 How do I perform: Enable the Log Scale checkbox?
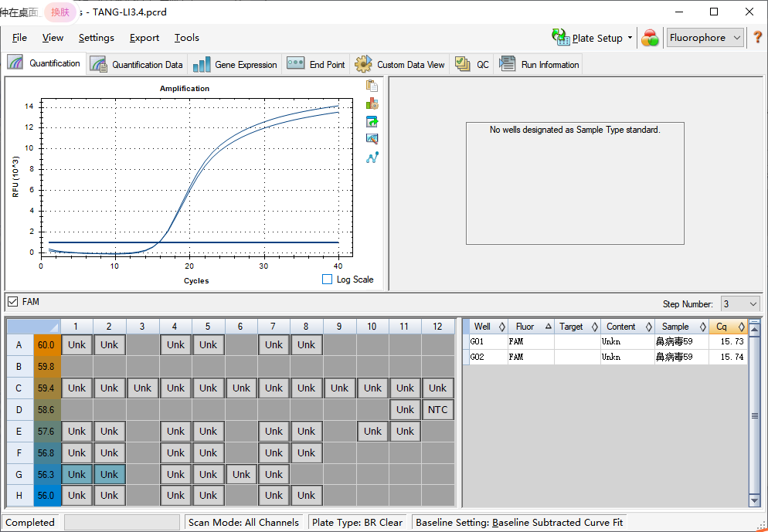327,279
